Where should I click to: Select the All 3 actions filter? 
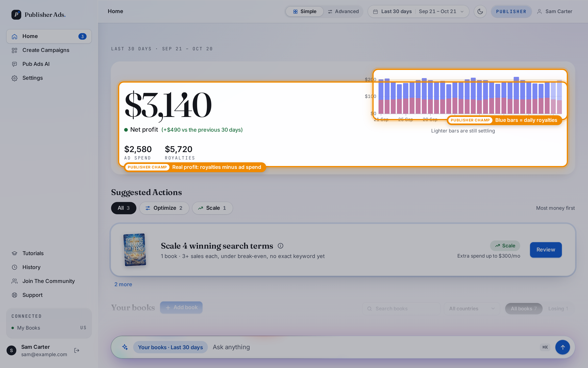click(124, 208)
